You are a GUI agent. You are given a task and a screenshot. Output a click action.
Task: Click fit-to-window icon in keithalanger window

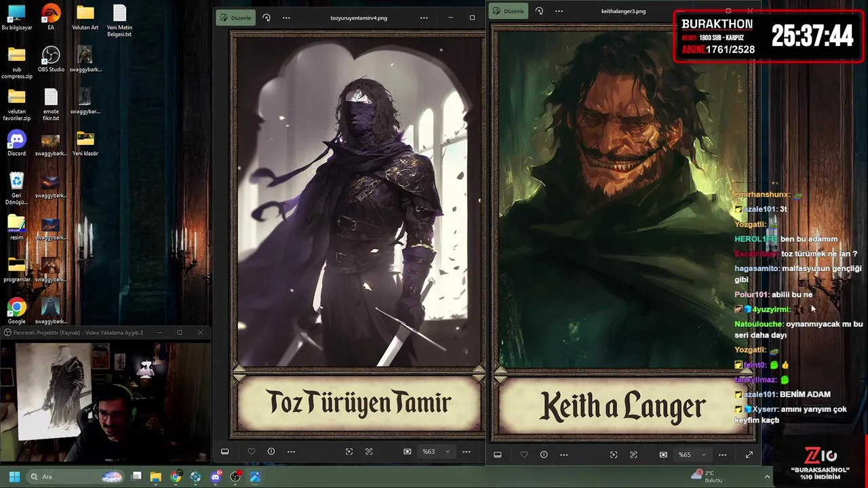coord(663,455)
